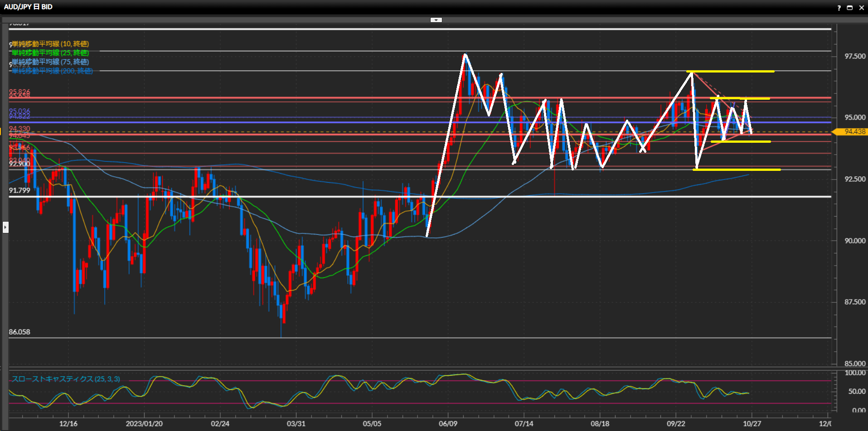Click the 2023/01/20 date on time axis
The height and width of the screenshot is (431, 868).
click(144, 424)
